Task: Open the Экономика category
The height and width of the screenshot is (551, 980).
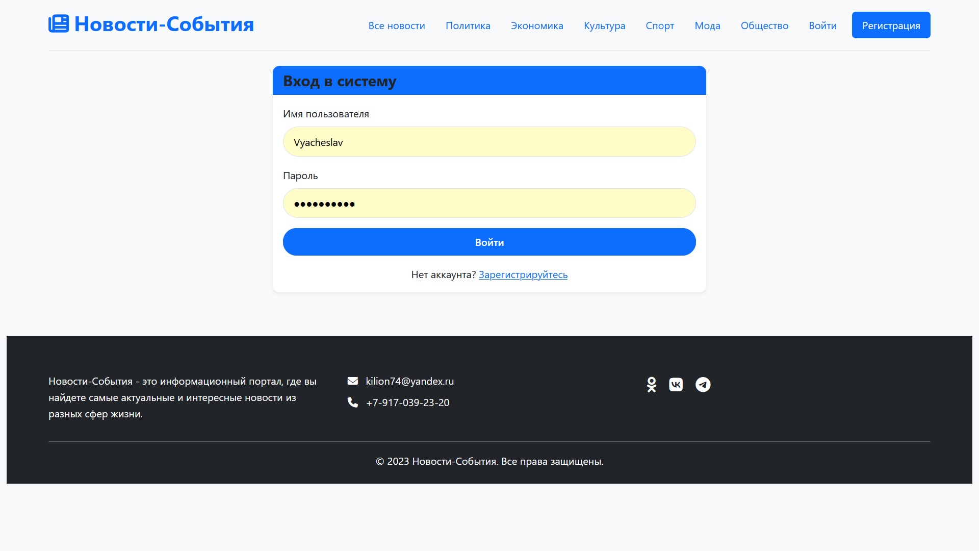Action: 537,26
